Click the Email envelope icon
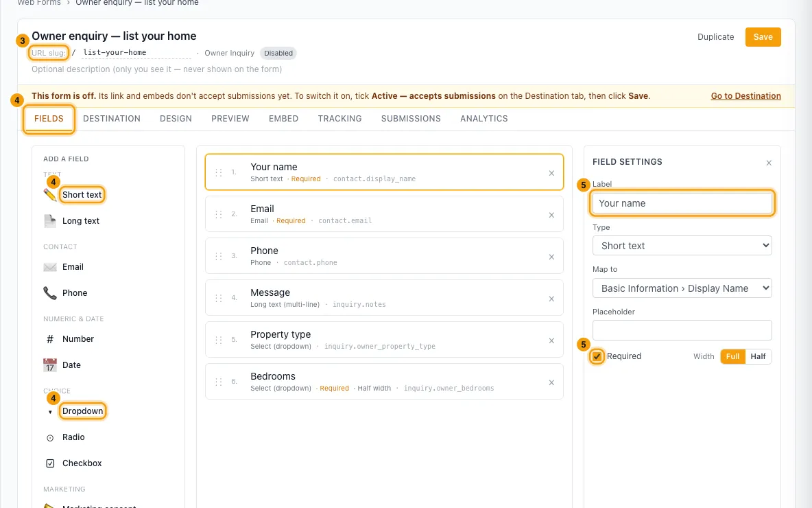Viewport: 812px width, 508px height. (x=49, y=267)
